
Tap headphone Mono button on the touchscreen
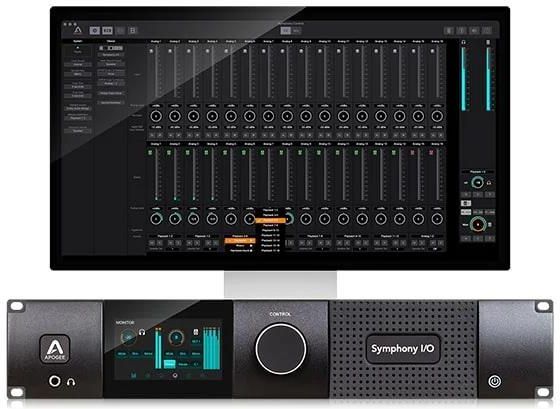tap(148, 354)
